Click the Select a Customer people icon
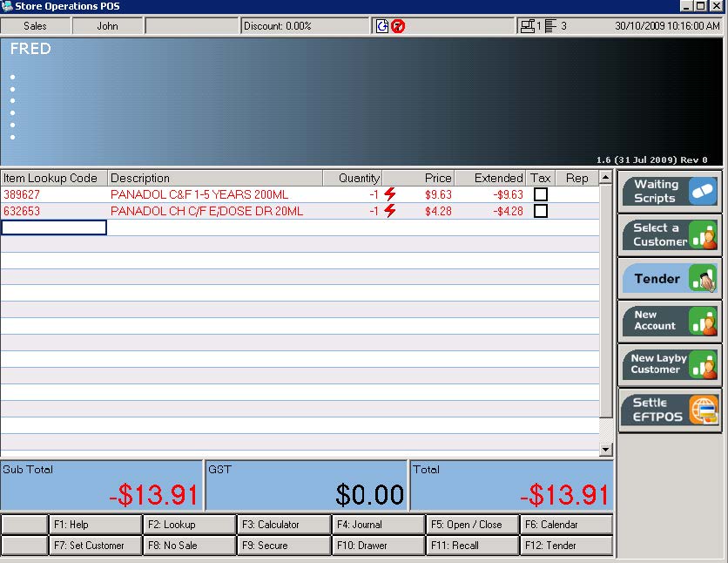The image size is (728, 563). (x=703, y=235)
